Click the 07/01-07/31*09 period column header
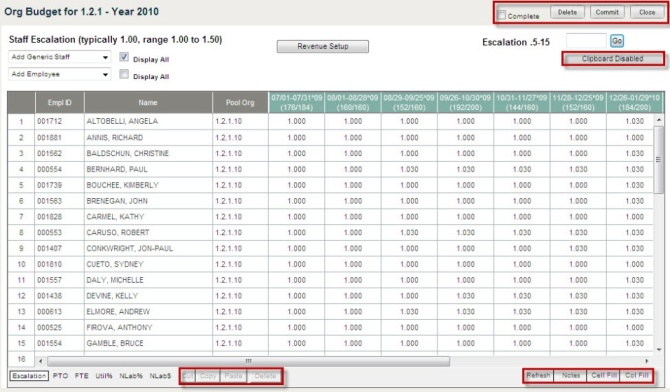Image resolution: width=670 pixels, height=392 pixels. pos(297,103)
